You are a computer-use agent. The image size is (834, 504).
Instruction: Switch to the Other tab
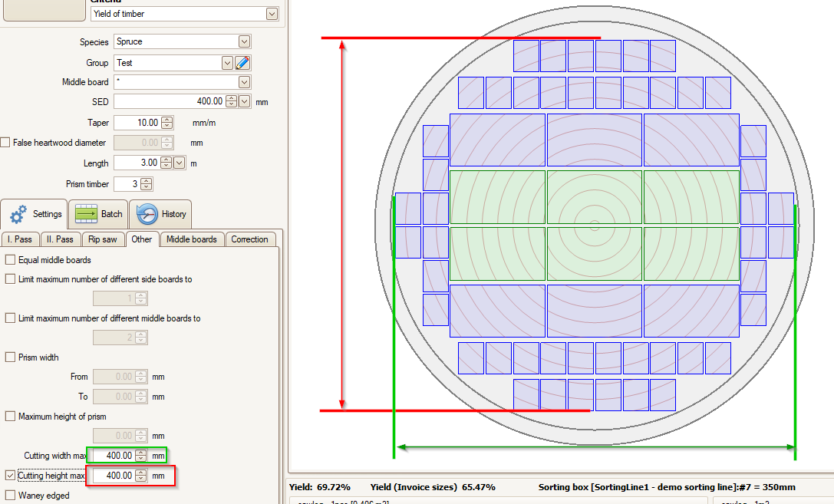(142, 239)
